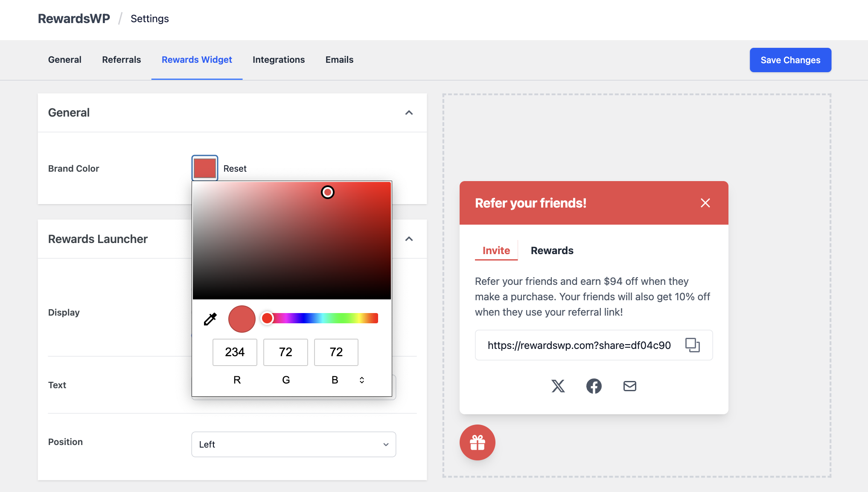Go to the Emails tab
Viewport: 868px width, 492px height.
point(339,60)
